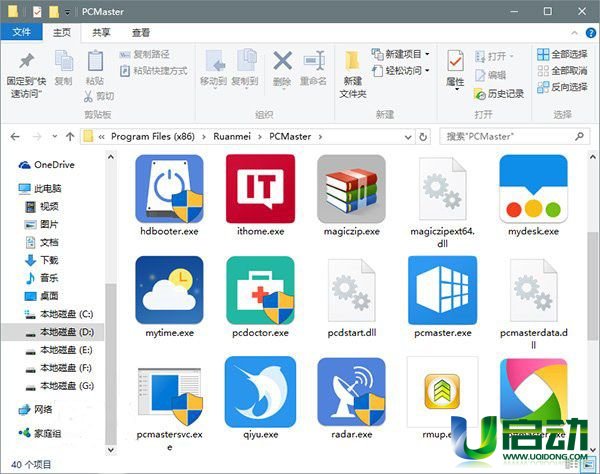Image resolution: width=600 pixels, height=474 pixels.
Task: Click the 属性 properties icon
Action: point(455,61)
